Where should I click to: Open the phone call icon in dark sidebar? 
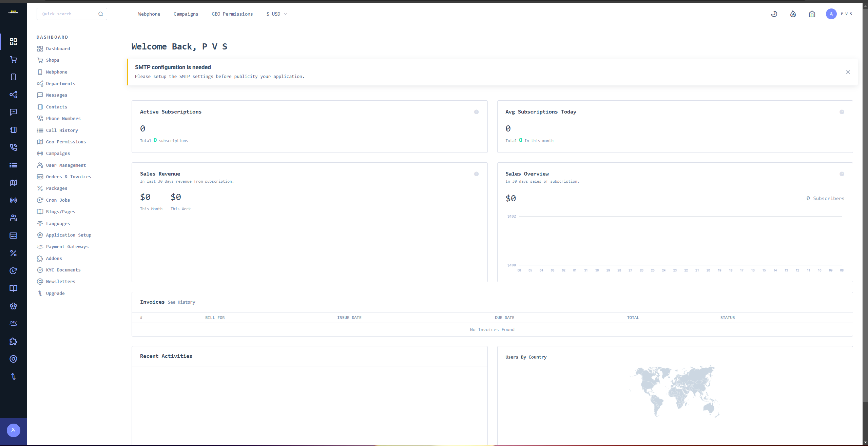tap(13, 147)
